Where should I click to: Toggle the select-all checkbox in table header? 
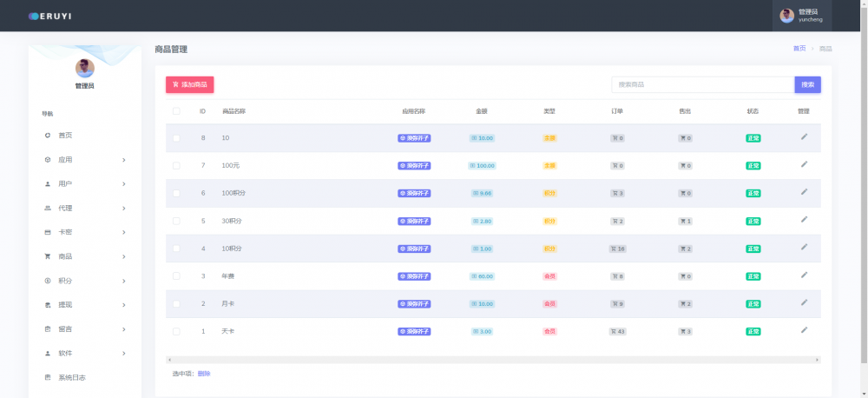click(176, 111)
